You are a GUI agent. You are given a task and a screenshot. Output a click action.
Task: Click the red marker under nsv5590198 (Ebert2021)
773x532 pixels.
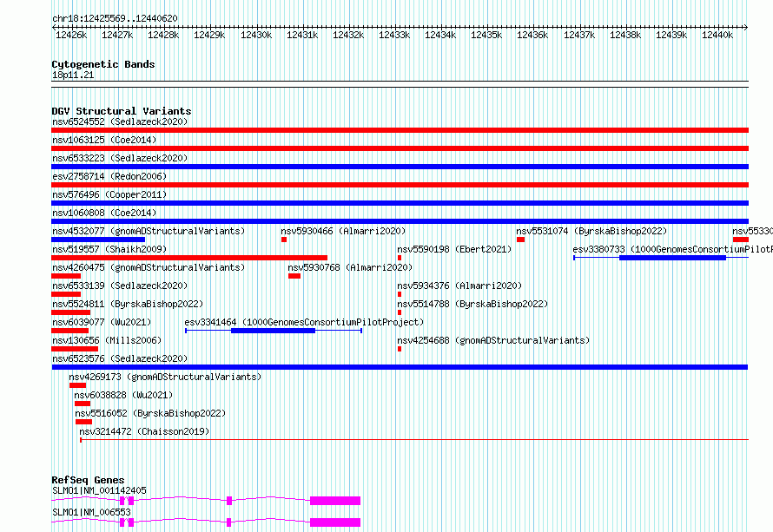(400, 258)
